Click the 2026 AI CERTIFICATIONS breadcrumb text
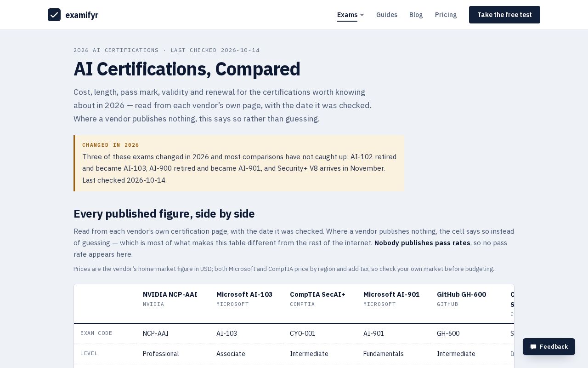Screen dimensions: 588x368 coord(116,50)
